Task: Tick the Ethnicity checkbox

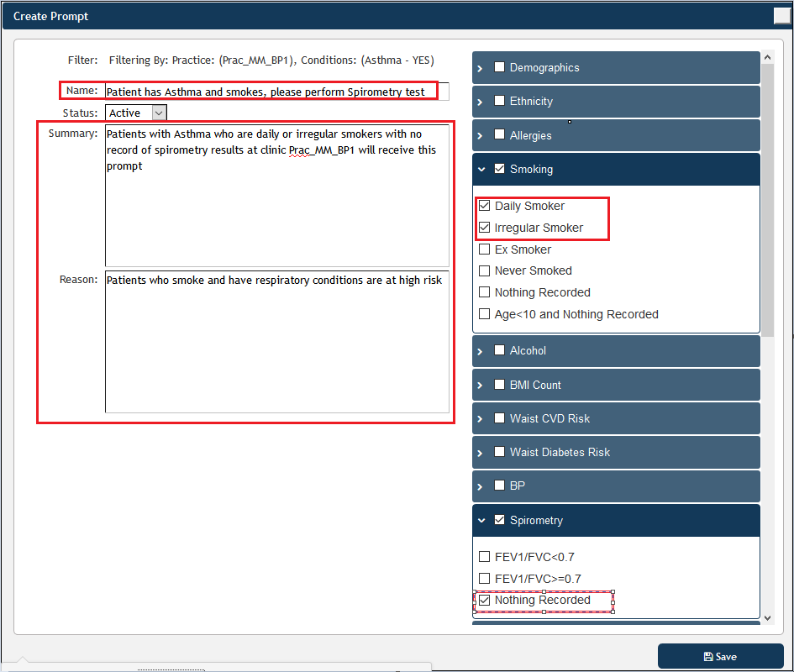Action: pos(499,101)
